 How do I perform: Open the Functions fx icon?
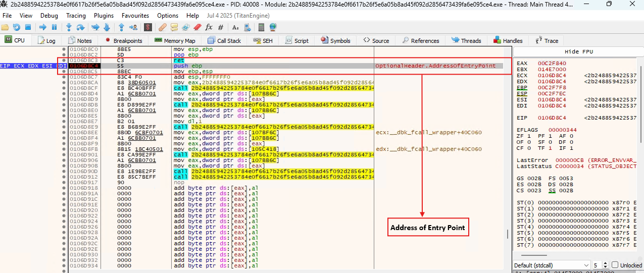[208, 27]
